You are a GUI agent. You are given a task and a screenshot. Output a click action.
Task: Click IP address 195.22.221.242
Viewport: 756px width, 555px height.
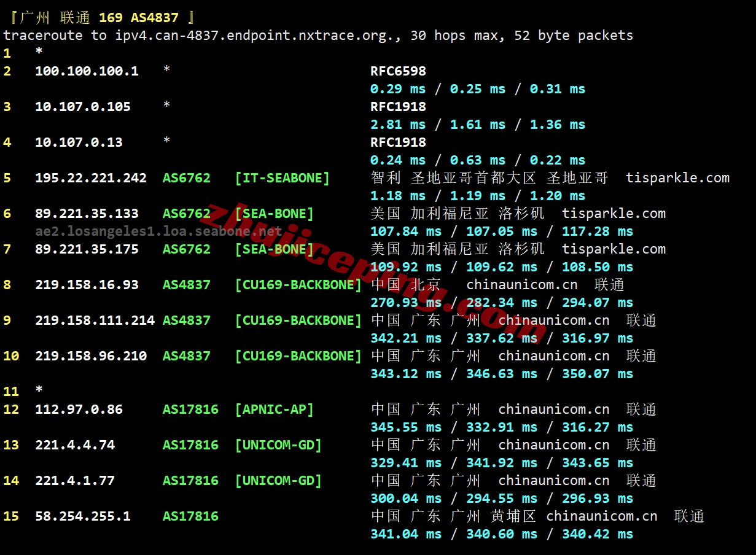pyautogui.click(x=91, y=178)
